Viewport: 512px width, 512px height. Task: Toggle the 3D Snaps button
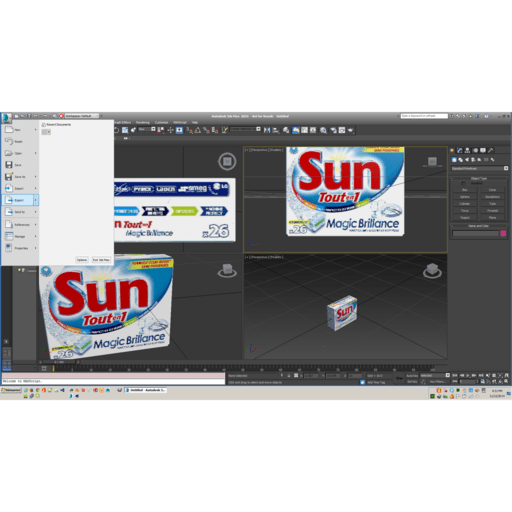coord(189,130)
